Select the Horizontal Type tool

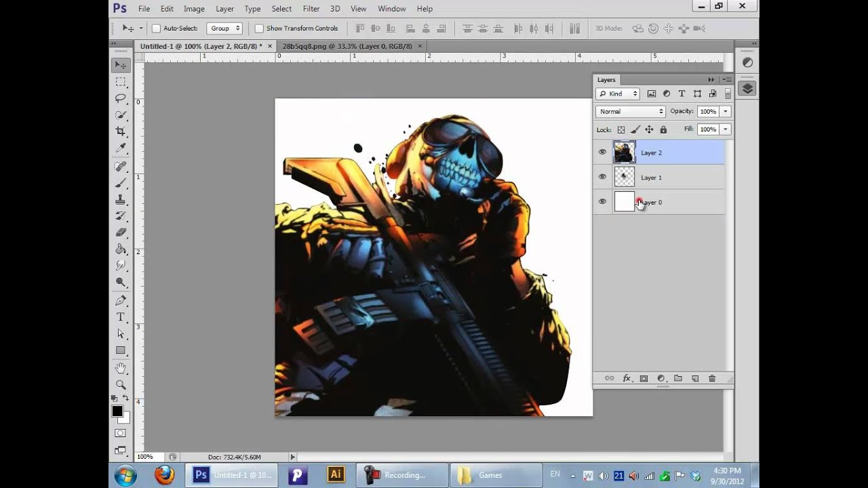[x=121, y=317]
